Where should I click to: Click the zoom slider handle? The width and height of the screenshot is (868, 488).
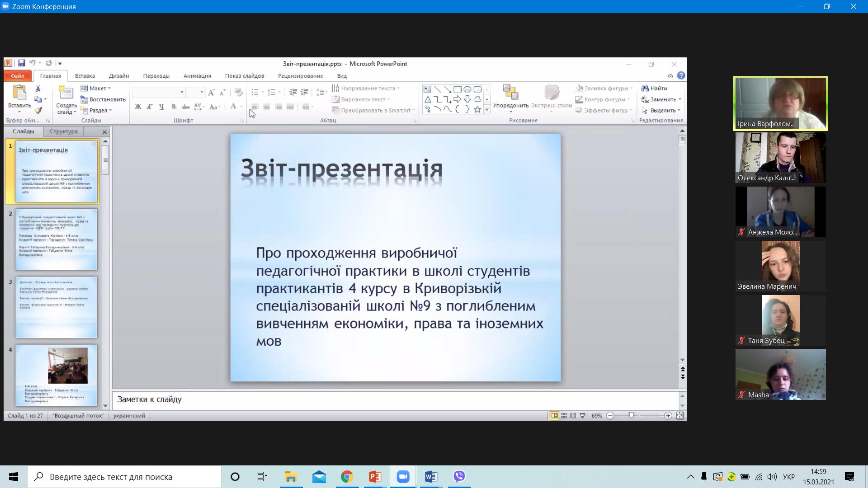pos(632,416)
